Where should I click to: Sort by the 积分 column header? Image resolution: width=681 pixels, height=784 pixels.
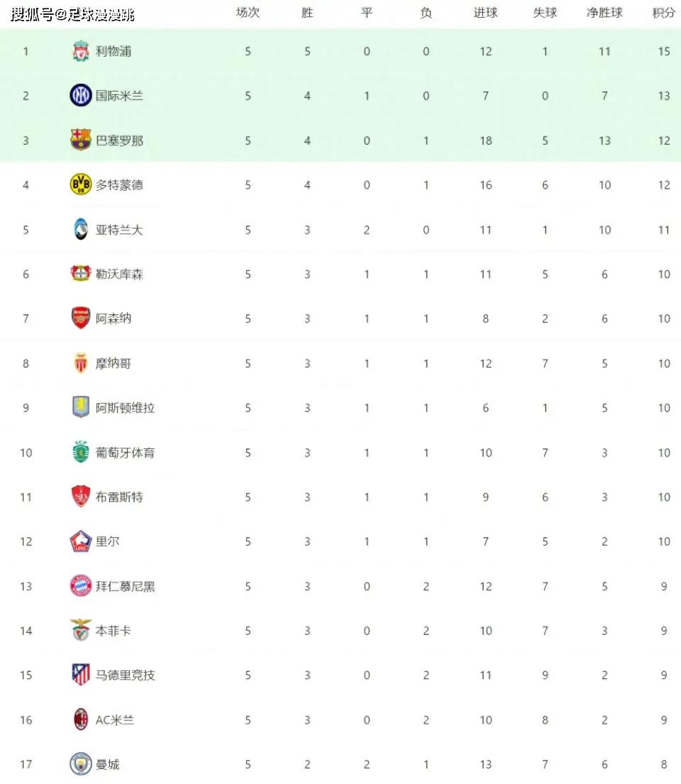(x=664, y=13)
